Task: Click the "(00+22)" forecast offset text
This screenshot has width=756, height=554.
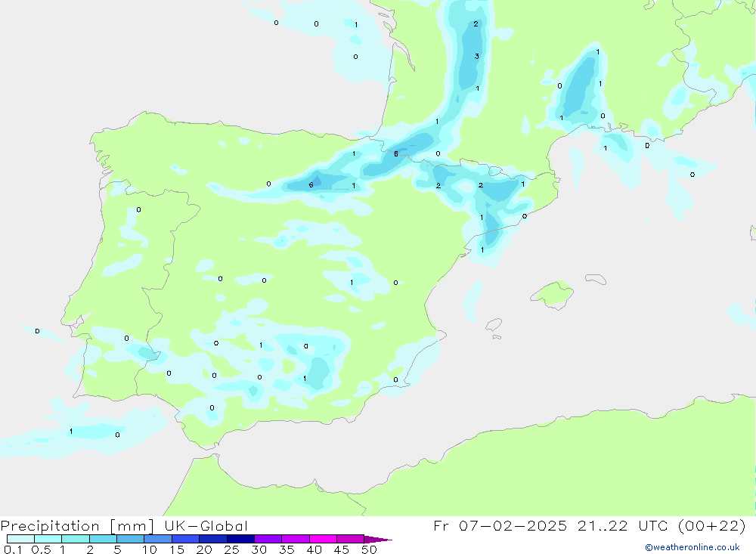Action: pyautogui.click(x=711, y=526)
